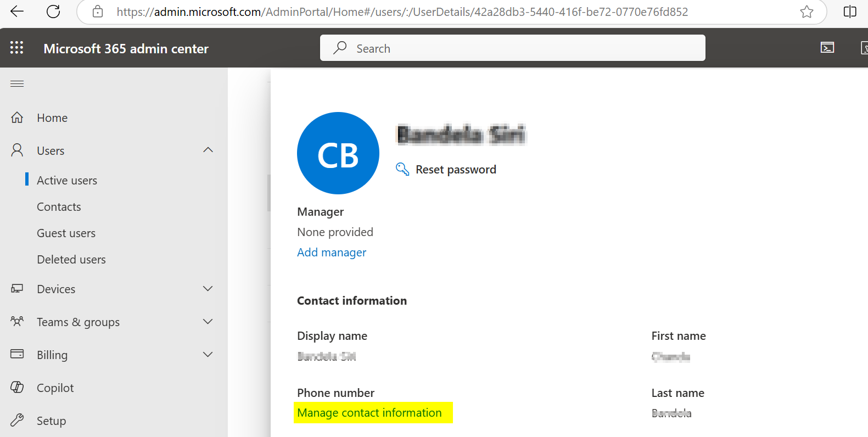
Task: Click the Devices monitor icon
Action: [x=17, y=289]
